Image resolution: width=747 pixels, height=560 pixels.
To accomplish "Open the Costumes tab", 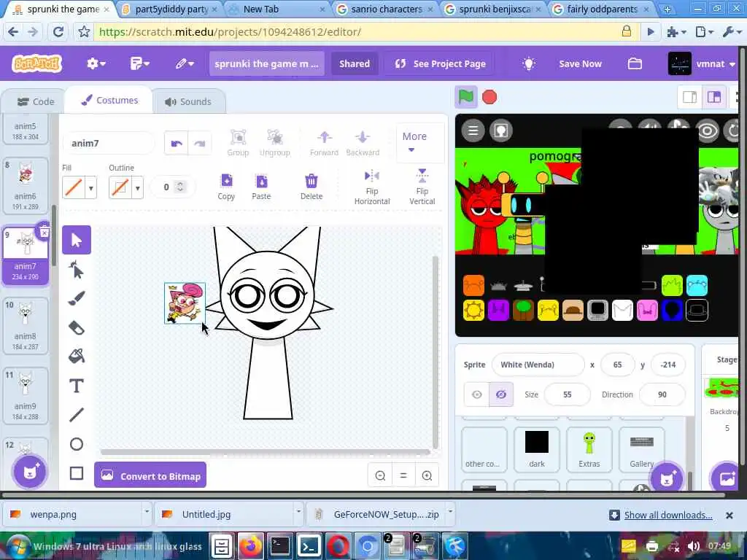I will click(x=109, y=100).
